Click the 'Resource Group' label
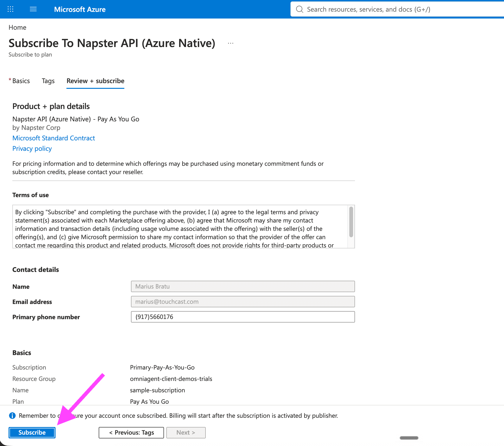The height and width of the screenshot is (446, 504). [34, 379]
